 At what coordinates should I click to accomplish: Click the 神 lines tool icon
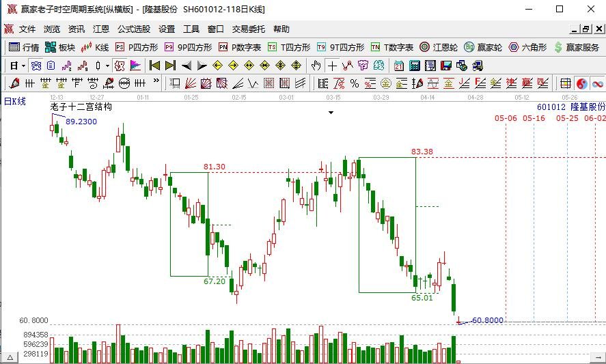511,83
